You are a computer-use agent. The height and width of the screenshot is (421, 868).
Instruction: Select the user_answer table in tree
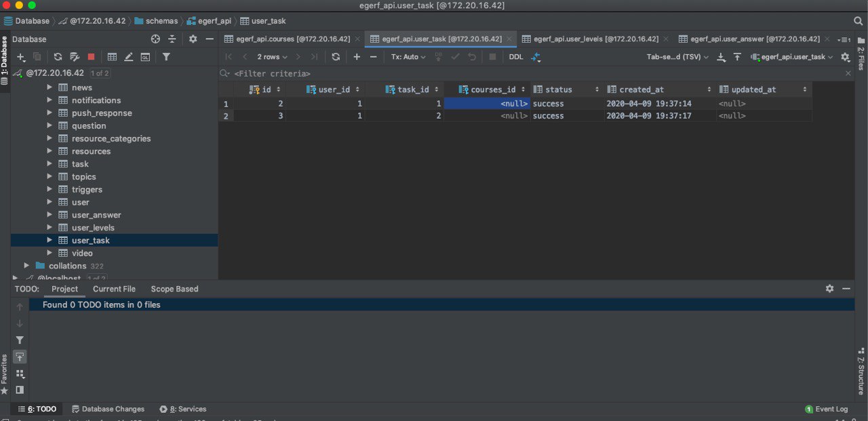pyautogui.click(x=96, y=215)
